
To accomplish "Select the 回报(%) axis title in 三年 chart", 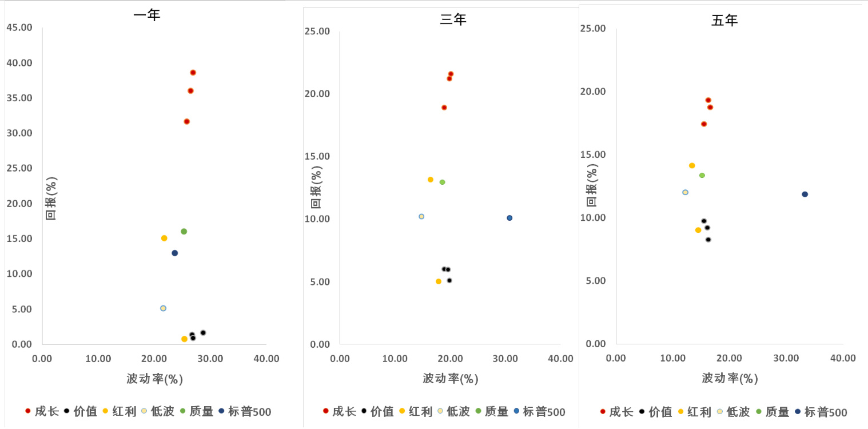I will click(316, 187).
